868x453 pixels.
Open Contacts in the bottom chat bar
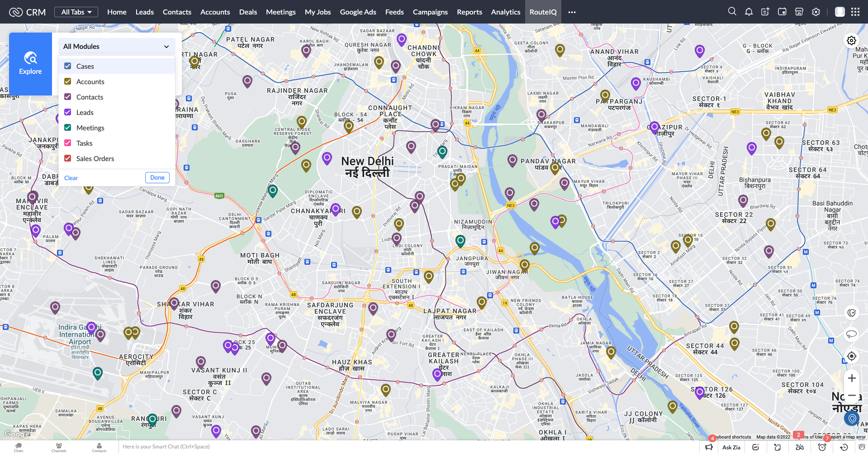99,447
